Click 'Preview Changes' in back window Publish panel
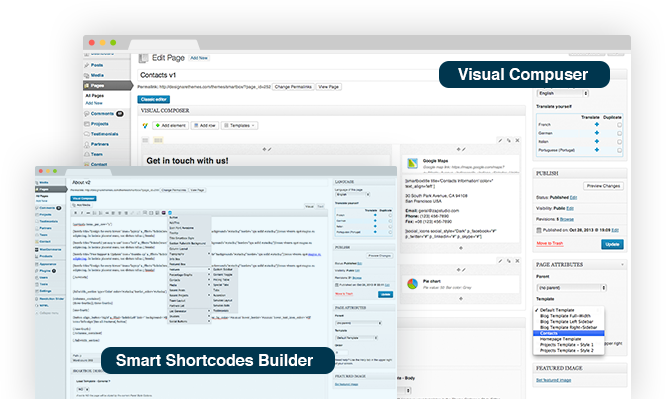 603,186
